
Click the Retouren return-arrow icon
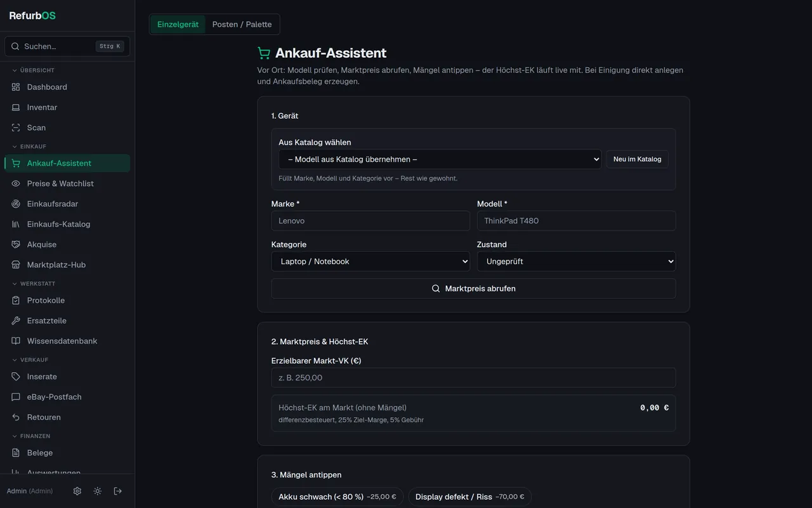[16, 417]
